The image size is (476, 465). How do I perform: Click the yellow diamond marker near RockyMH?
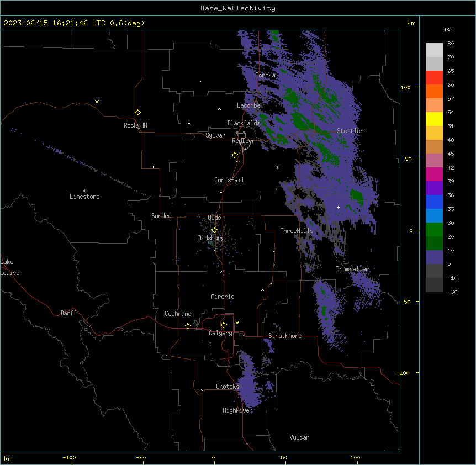pyautogui.click(x=138, y=113)
